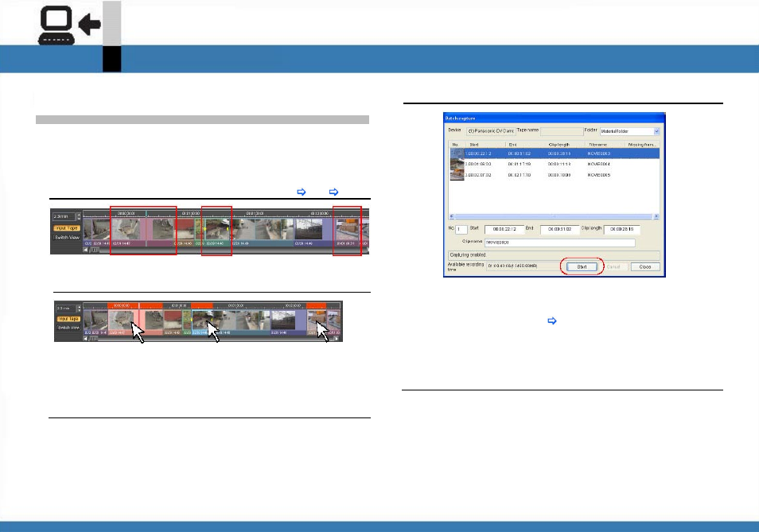Click the Close button in Batch capture
Screen dimensions: 759x532
coord(644,267)
